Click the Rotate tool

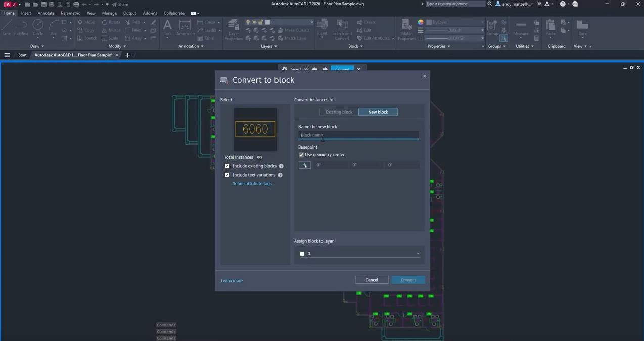point(111,22)
